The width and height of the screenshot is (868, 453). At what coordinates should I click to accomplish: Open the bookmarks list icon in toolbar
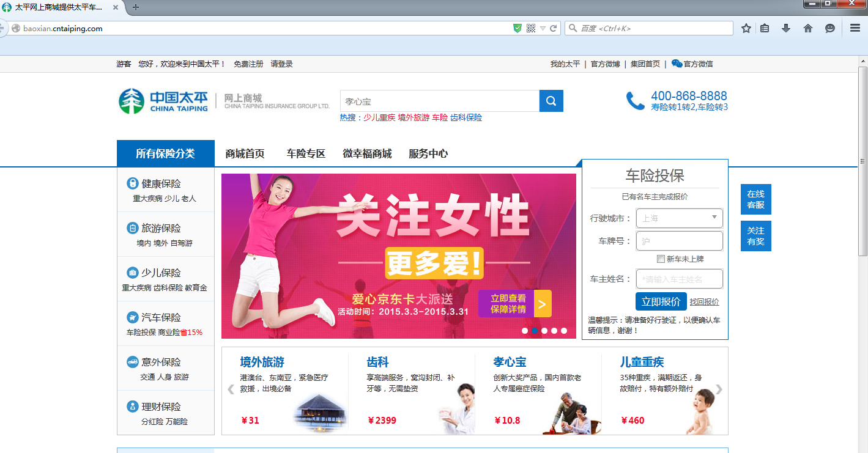[765, 28]
